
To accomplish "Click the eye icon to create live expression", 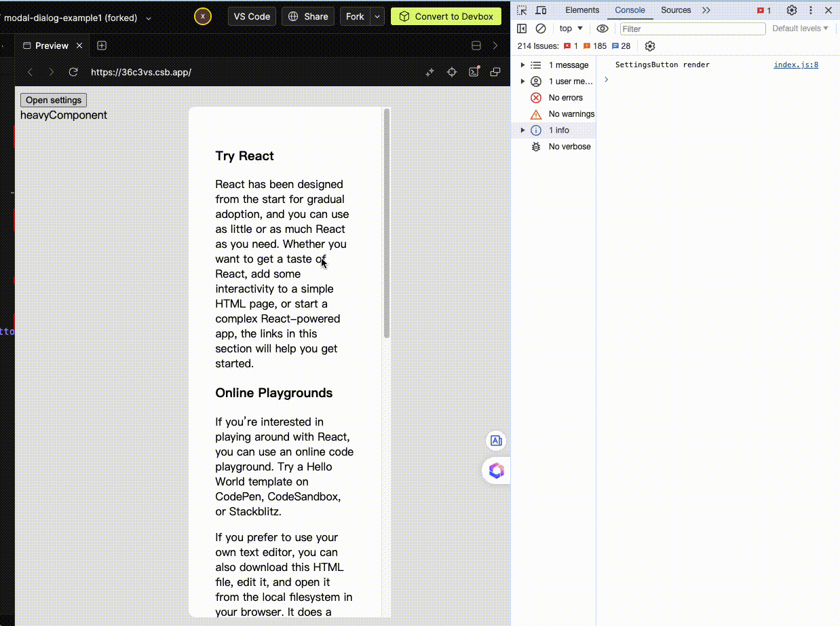I will tap(603, 29).
